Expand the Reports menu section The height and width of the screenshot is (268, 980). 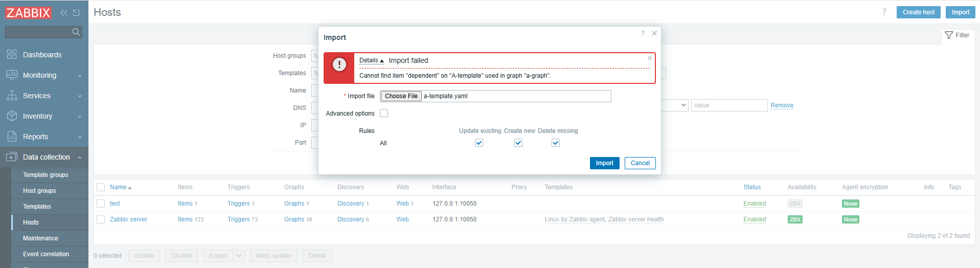tap(80, 137)
